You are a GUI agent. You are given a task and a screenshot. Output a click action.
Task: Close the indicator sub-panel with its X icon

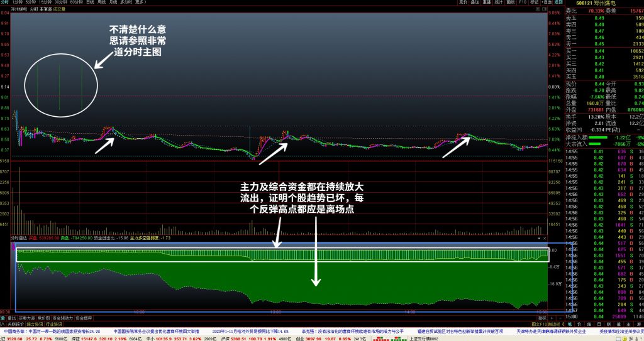point(544,238)
